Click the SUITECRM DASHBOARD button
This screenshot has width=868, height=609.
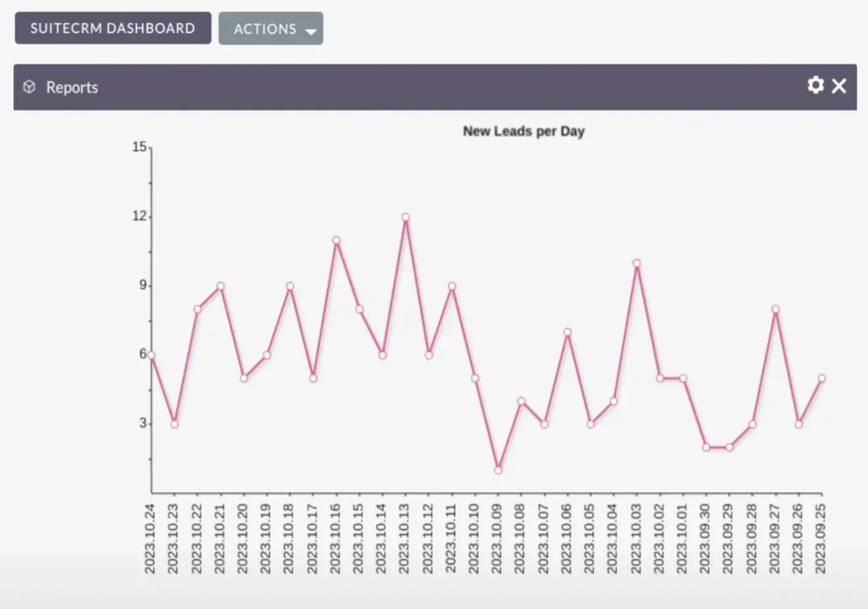[x=112, y=28]
